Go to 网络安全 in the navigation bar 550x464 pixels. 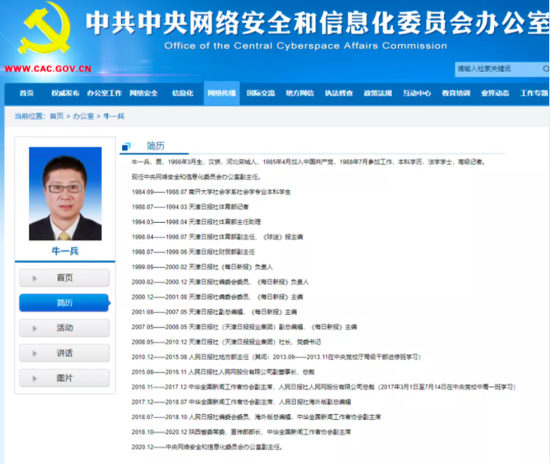(143, 93)
